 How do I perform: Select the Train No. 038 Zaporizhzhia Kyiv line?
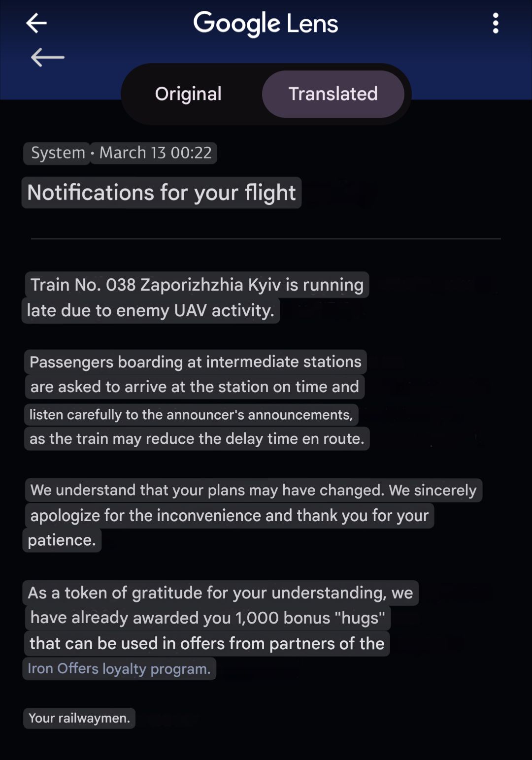(197, 285)
